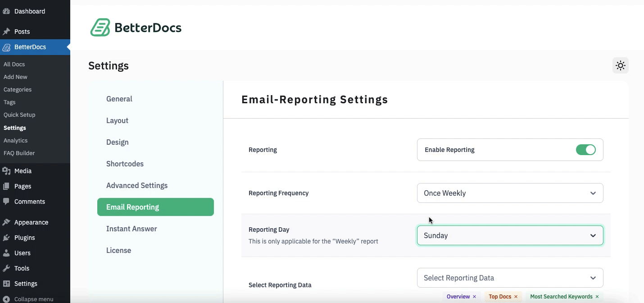The width and height of the screenshot is (644, 303).
Task: Go to the FAQ Builder page
Action: pos(19,153)
